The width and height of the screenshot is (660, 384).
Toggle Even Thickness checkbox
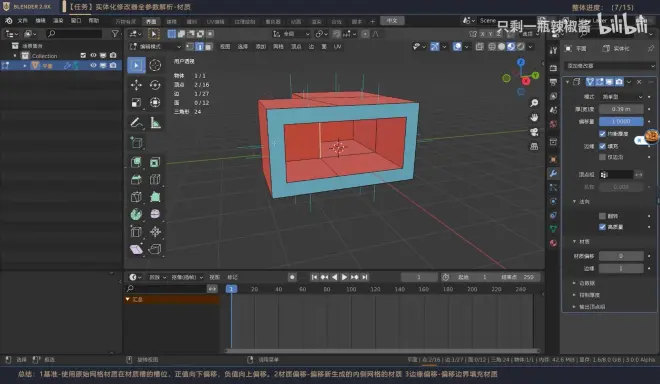[x=602, y=133]
